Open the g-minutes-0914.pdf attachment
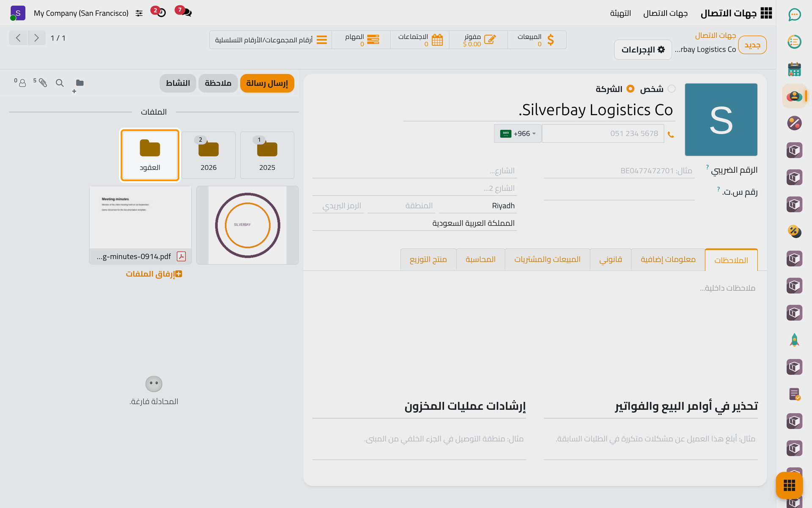Viewport: 812px width, 508px height. click(140, 225)
